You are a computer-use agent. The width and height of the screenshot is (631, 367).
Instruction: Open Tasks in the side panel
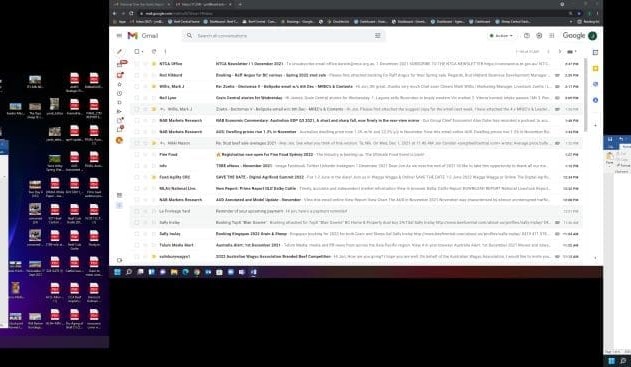(596, 85)
